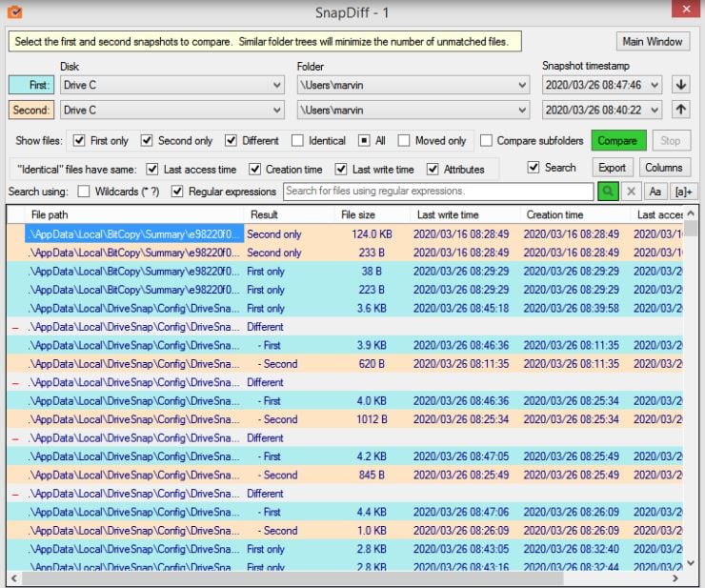
Task: Run search with the green magnifier button
Action: click(x=608, y=192)
